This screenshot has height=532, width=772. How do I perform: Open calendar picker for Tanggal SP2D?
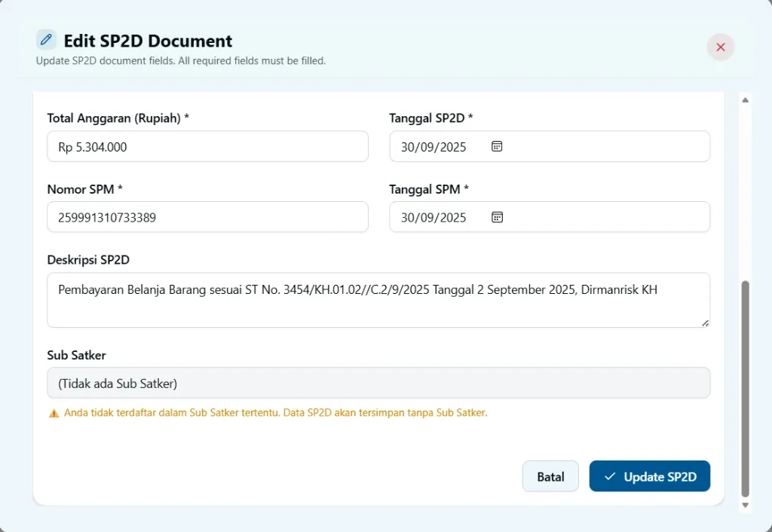click(x=497, y=146)
